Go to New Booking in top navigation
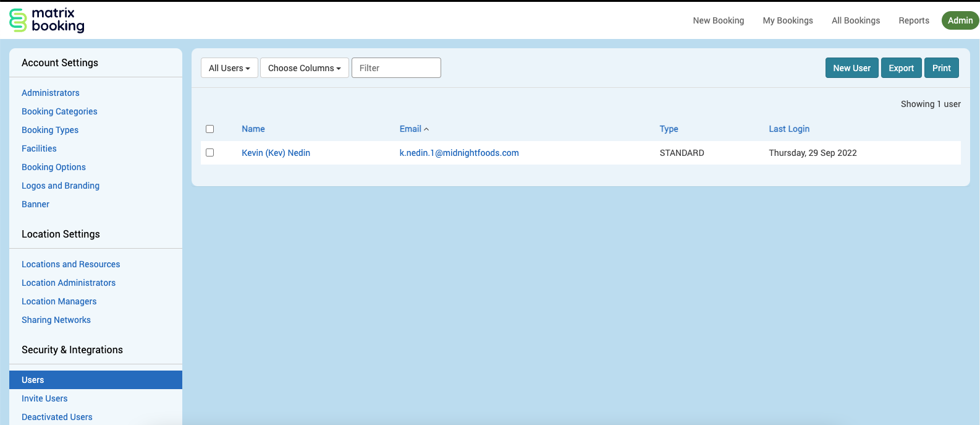Screen dimensions: 980x425 [x=718, y=20]
